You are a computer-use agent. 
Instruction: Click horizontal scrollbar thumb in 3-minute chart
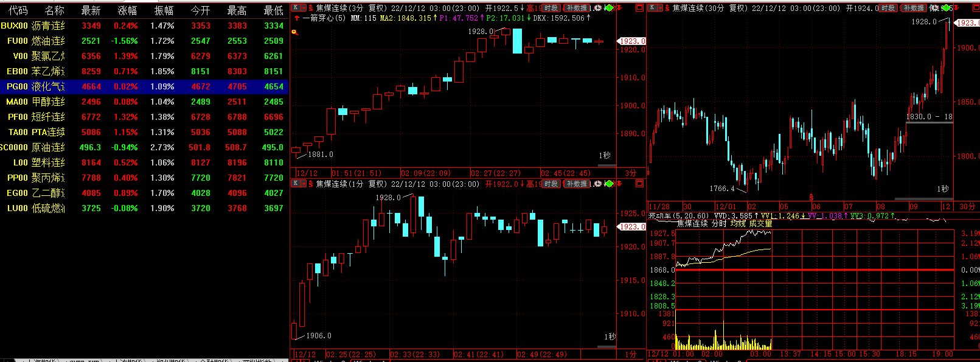tap(607, 165)
